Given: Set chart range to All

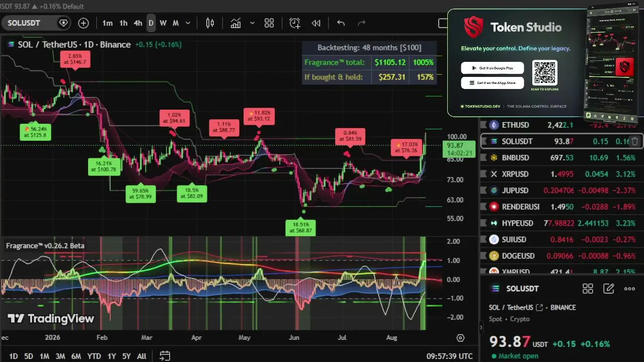Looking at the screenshot, I should pyautogui.click(x=142, y=356).
